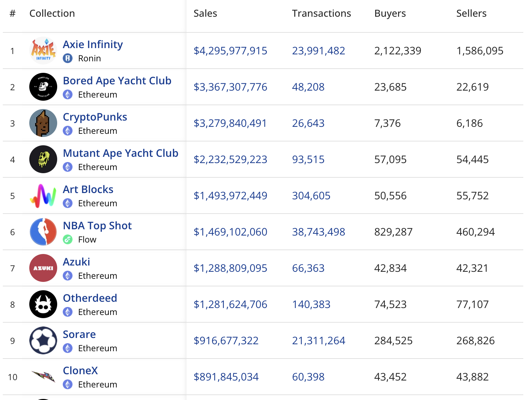Click the Sorare soccer ball logo

[43, 341]
